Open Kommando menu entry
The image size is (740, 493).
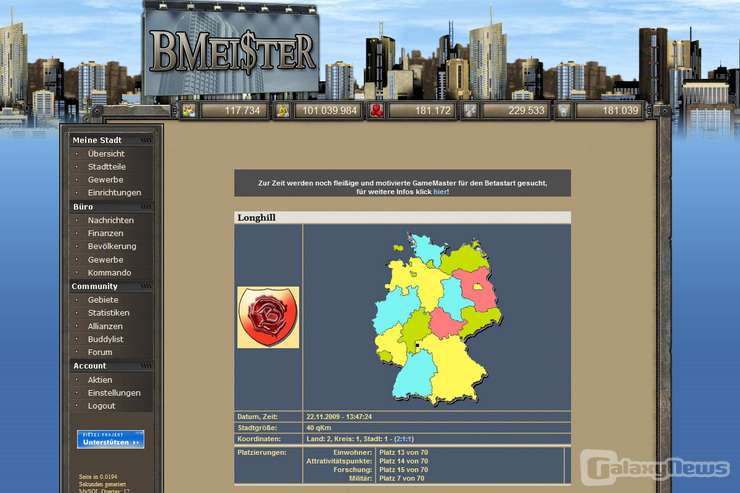point(109,273)
